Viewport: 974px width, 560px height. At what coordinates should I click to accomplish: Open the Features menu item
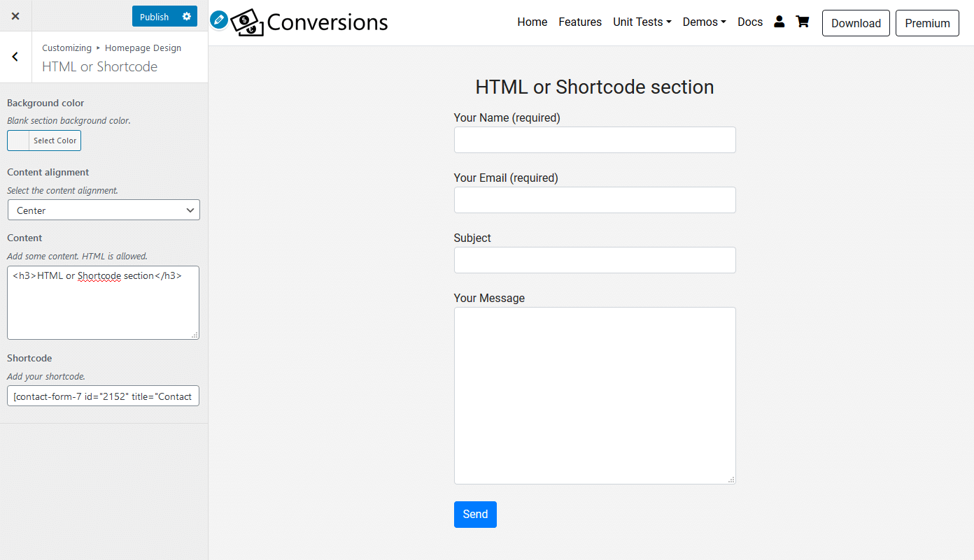580,22
